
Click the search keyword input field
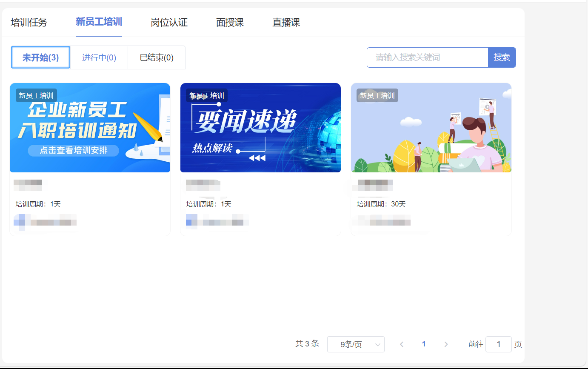click(427, 57)
